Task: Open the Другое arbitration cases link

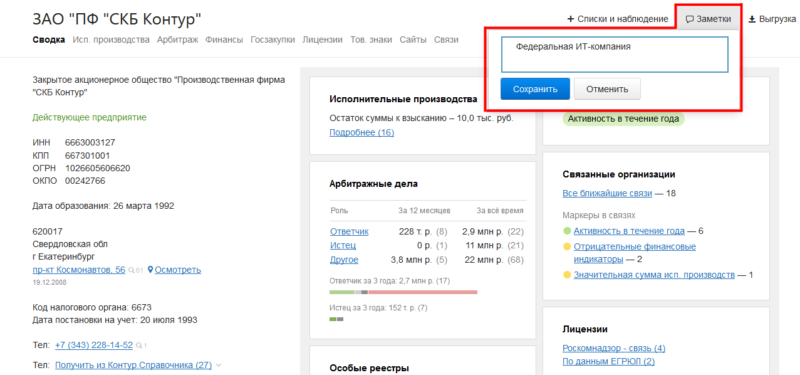Action: (x=344, y=260)
